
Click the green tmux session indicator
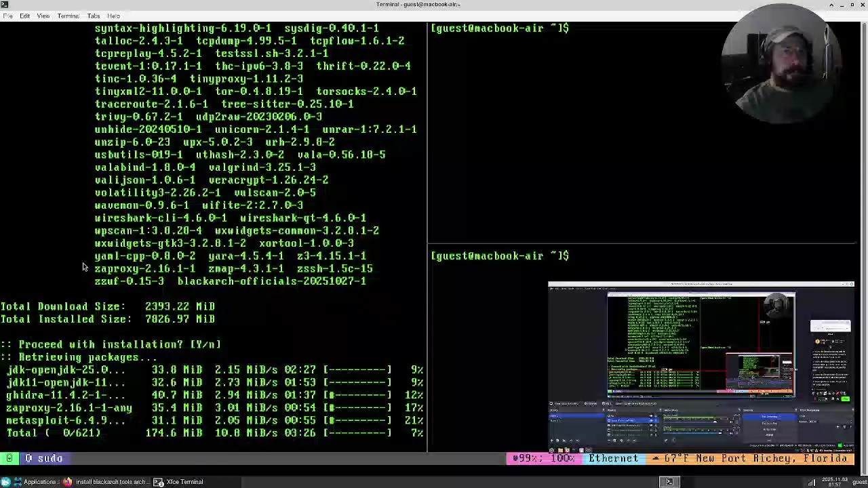9,459
